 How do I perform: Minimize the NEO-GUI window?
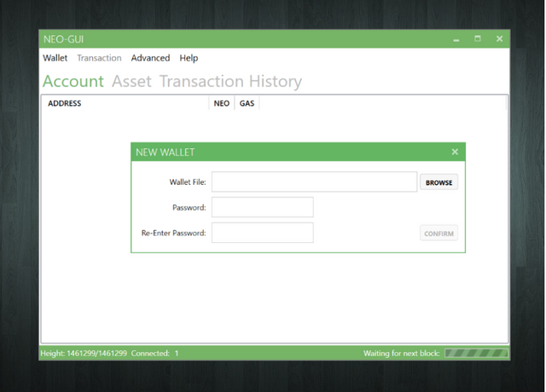pos(456,39)
